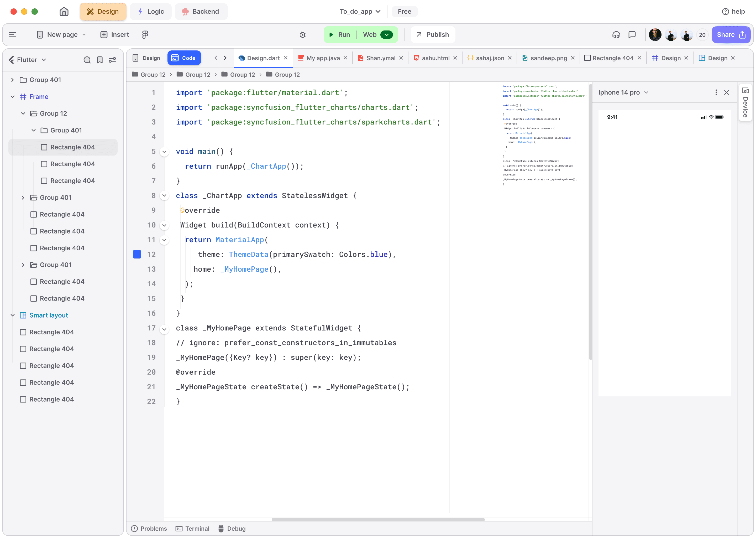
Task: Click the Publish button
Action: tap(433, 34)
